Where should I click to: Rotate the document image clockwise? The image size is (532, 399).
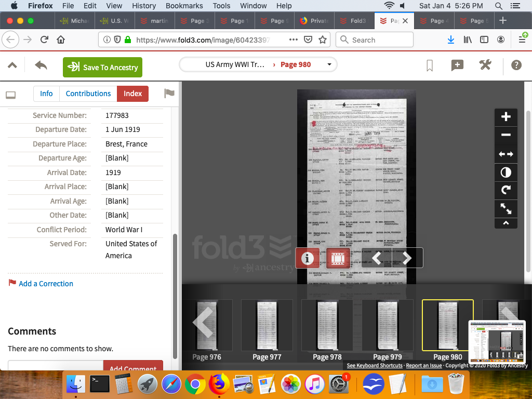click(x=506, y=190)
